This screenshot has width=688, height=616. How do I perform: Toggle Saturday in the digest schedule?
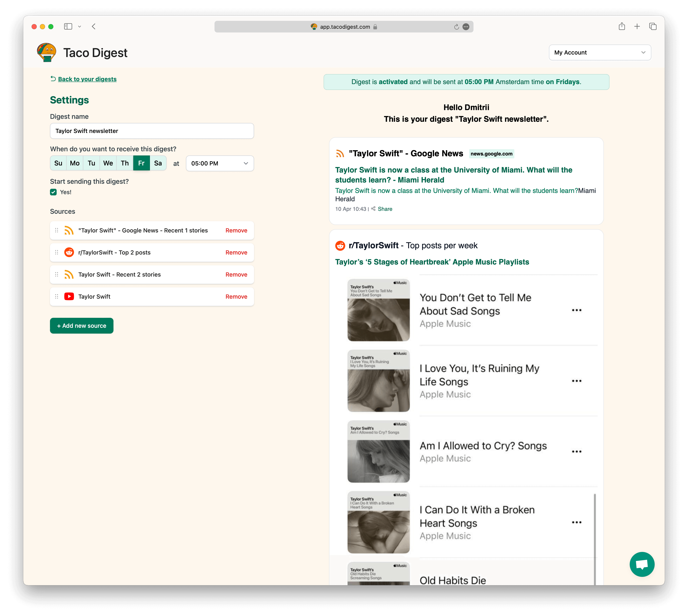point(158,163)
